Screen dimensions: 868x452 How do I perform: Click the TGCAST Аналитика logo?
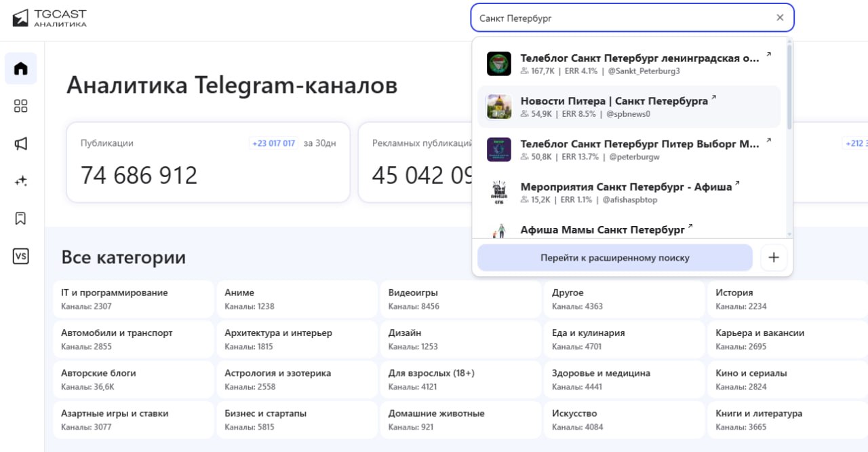pyautogui.click(x=50, y=18)
